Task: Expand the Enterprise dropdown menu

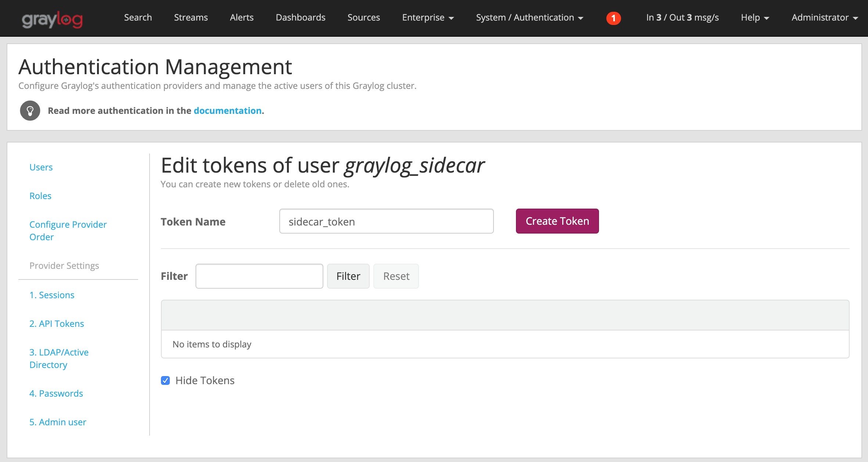Action: tap(428, 18)
